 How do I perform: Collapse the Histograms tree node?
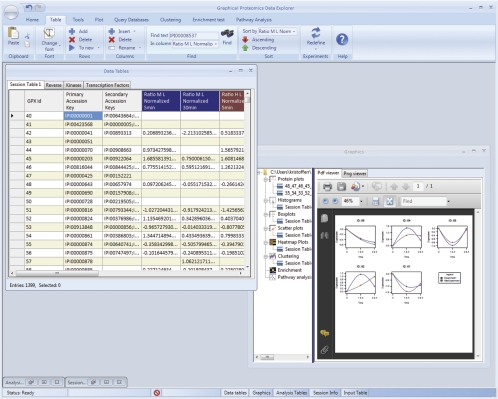pyautogui.click(x=266, y=200)
